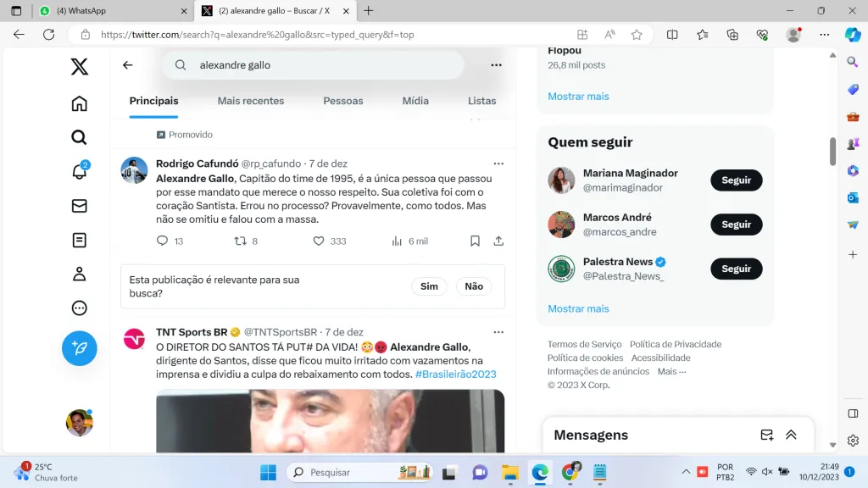Reply to Rodrigo Cafundó's post

coord(163,241)
